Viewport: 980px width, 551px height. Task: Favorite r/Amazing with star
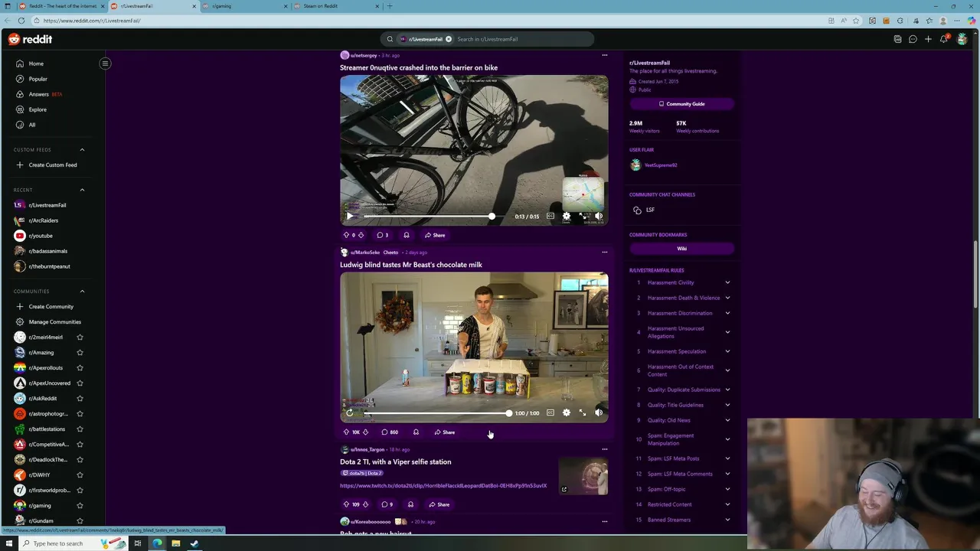[x=80, y=353]
